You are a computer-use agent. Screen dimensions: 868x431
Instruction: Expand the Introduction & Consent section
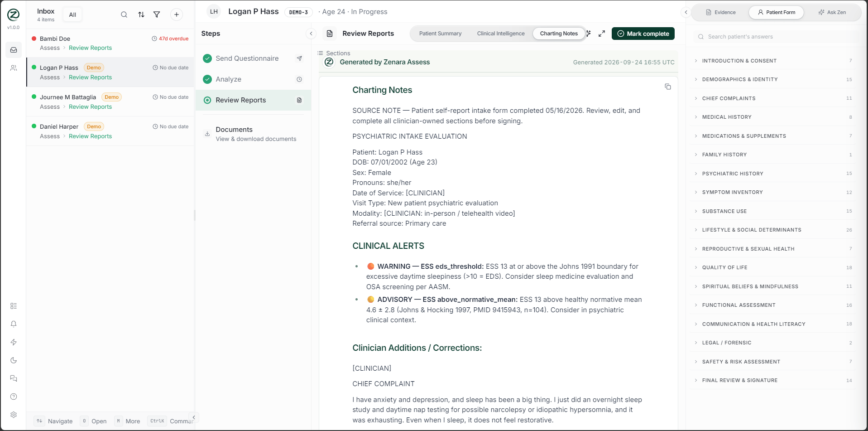(x=773, y=61)
